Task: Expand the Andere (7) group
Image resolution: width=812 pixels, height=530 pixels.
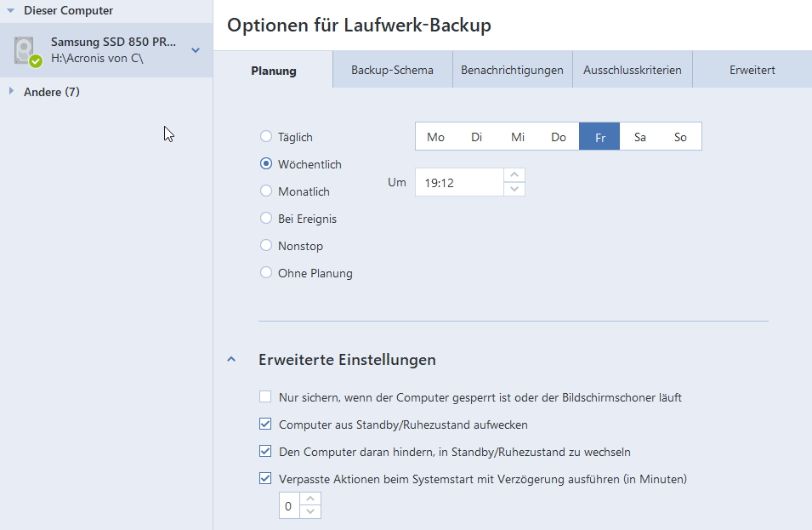Action: click(x=11, y=92)
